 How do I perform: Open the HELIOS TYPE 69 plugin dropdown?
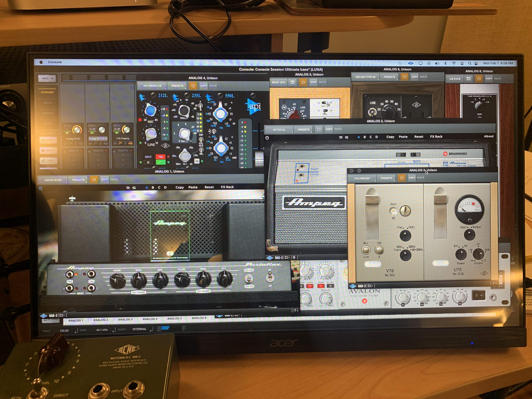point(366,77)
